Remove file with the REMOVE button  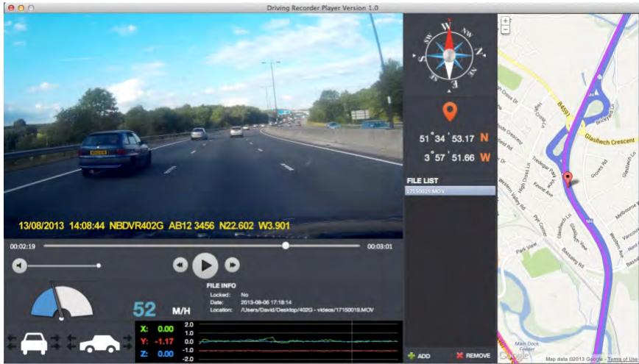473,355
